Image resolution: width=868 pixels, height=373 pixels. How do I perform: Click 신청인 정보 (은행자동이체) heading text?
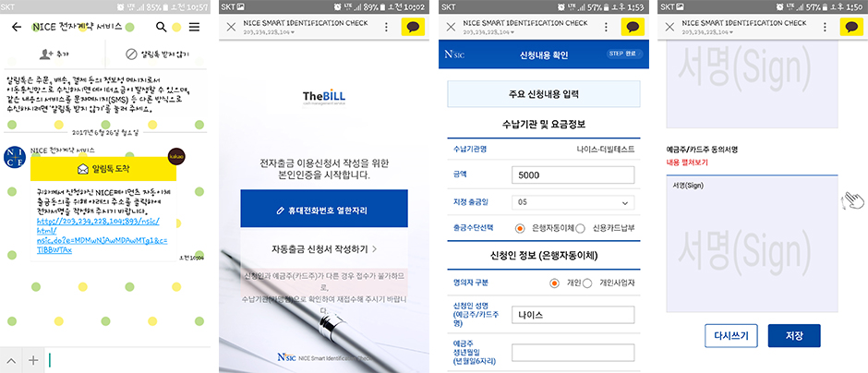pos(544,256)
